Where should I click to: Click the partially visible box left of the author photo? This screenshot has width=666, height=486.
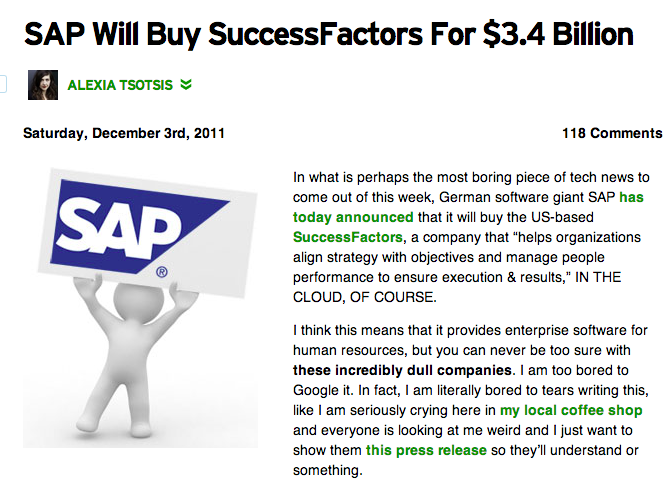pos(3,85)
